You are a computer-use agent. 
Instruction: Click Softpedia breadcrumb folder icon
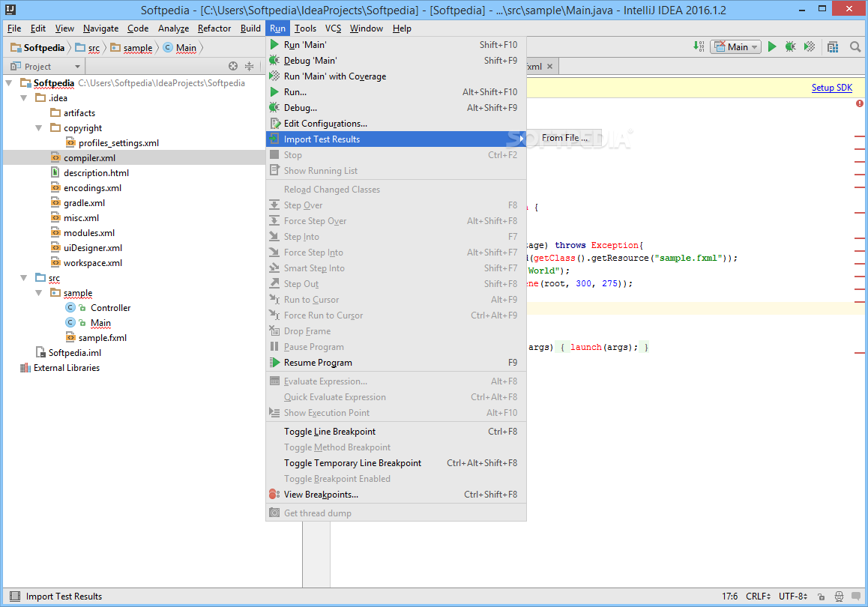(16, 48)
